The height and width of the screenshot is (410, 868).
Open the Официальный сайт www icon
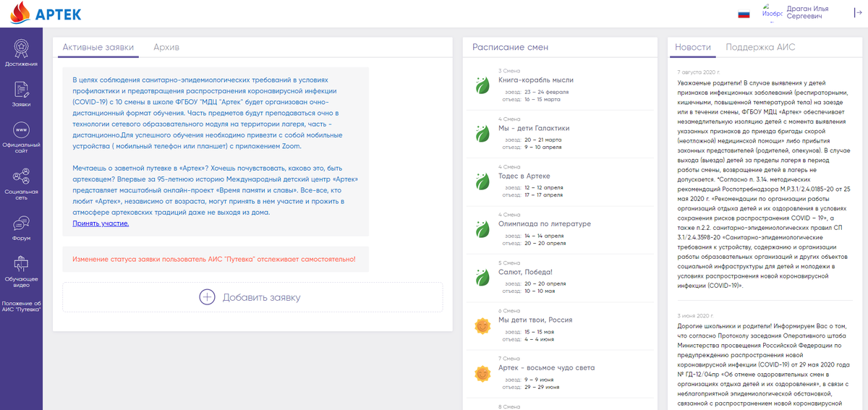click(x=21, y=129)
